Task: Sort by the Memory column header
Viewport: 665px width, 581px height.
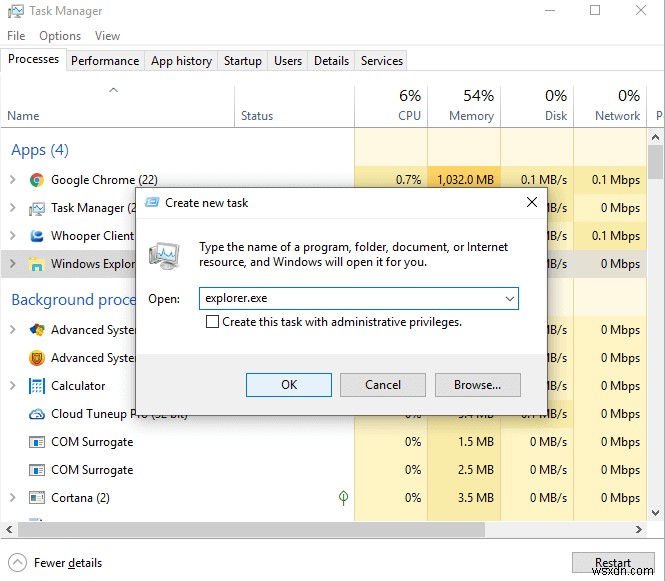Action: pos(464,107)
